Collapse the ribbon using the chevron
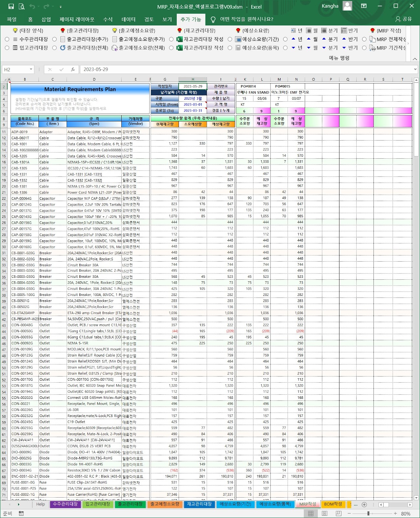The height and width of the screenshot is (518, 420). (x=415, y=59)
